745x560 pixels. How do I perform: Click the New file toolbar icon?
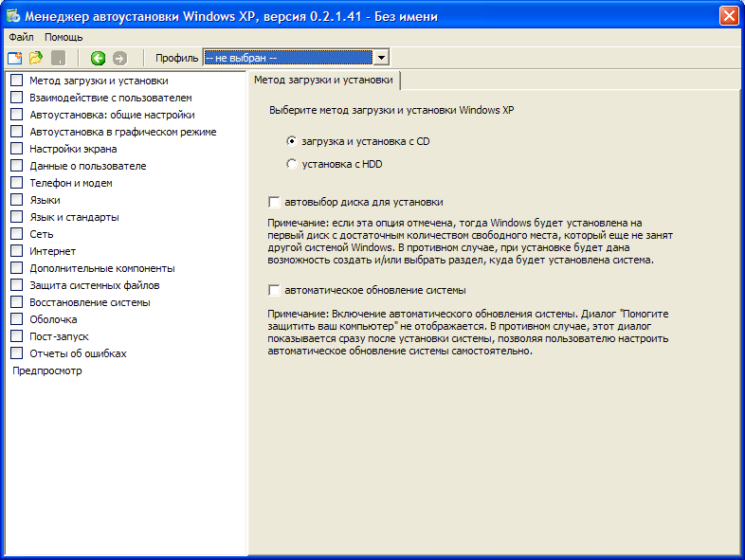click(15, 59)
